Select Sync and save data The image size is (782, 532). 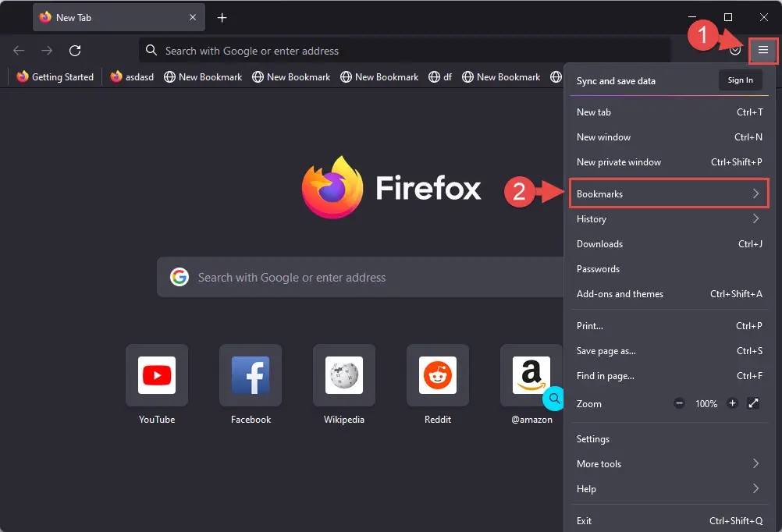coord(616,81)
